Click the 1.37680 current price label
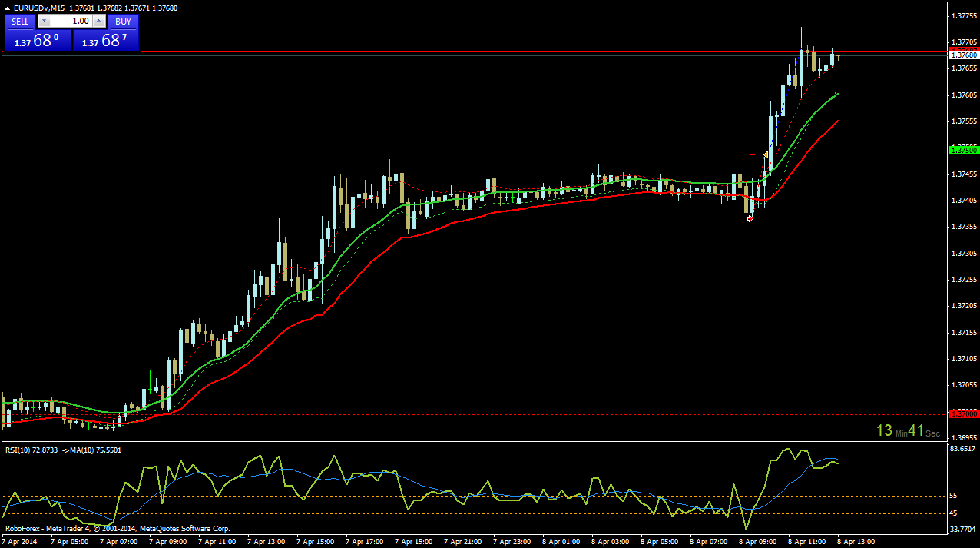This screenshot has width=980, height=548. (x=964, y=55)
